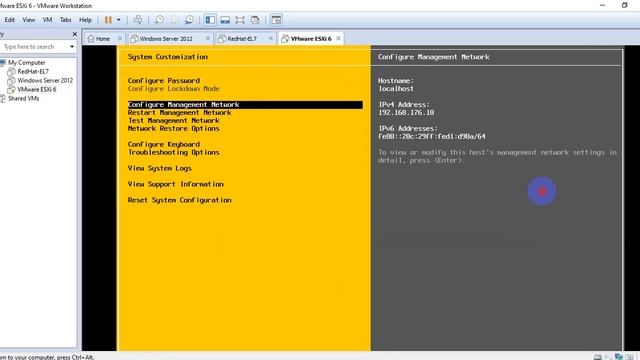Select Windows Server 2012 in library tree

45,80
